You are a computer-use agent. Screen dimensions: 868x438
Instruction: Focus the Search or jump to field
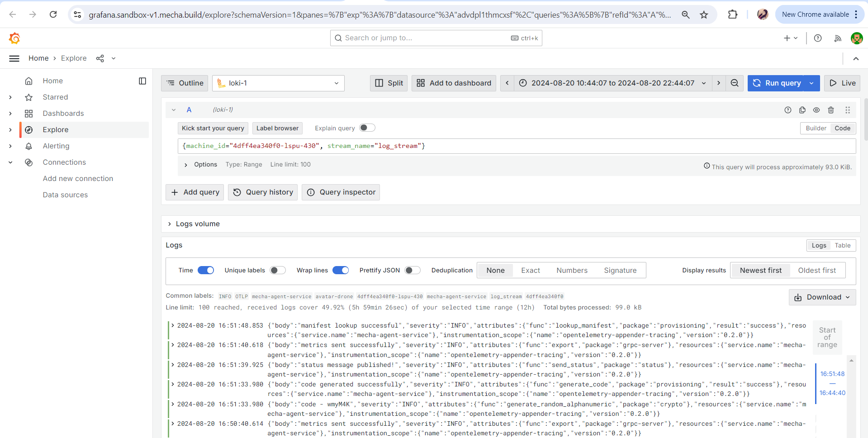(436, 38)
